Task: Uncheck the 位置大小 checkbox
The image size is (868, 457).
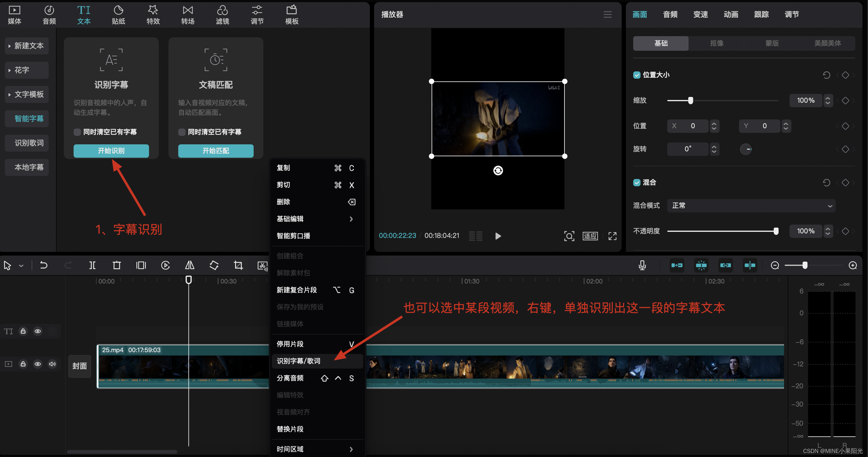Action: [637, 75]
